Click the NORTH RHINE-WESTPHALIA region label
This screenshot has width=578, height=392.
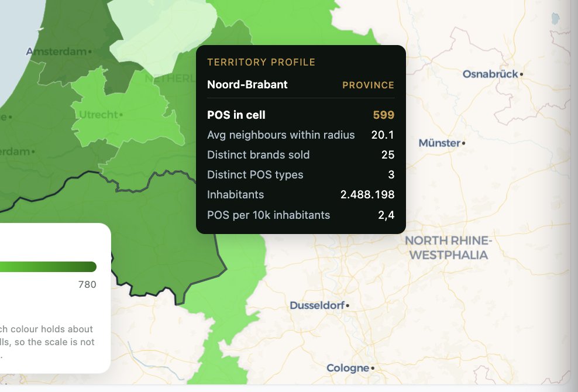coord(449,248)
